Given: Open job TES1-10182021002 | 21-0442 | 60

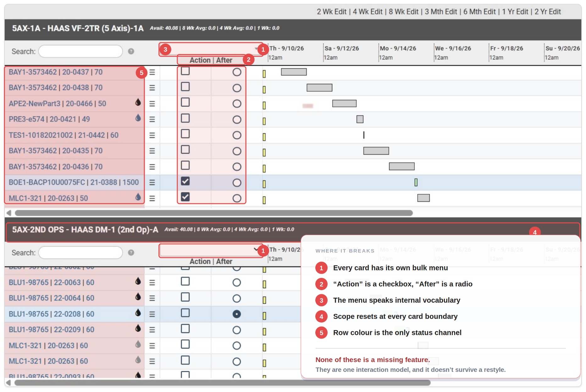Looking at the screenshot, I should pos(64,135).
